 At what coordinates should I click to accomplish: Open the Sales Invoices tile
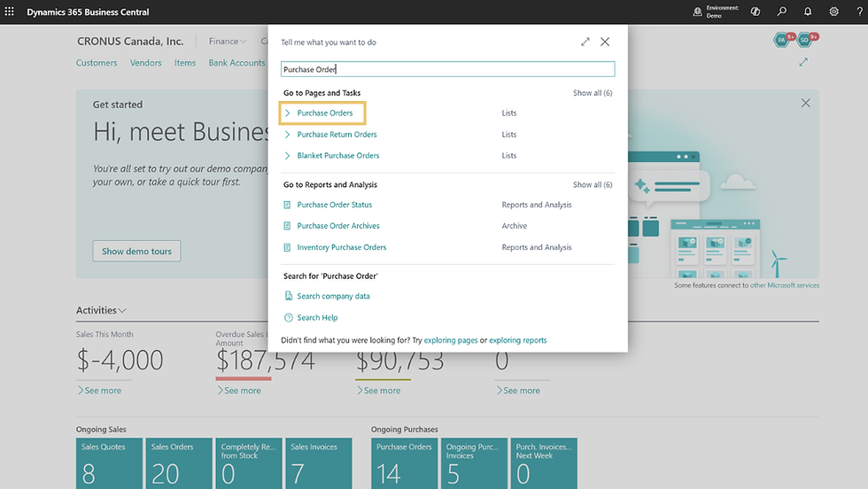point(318,463)
